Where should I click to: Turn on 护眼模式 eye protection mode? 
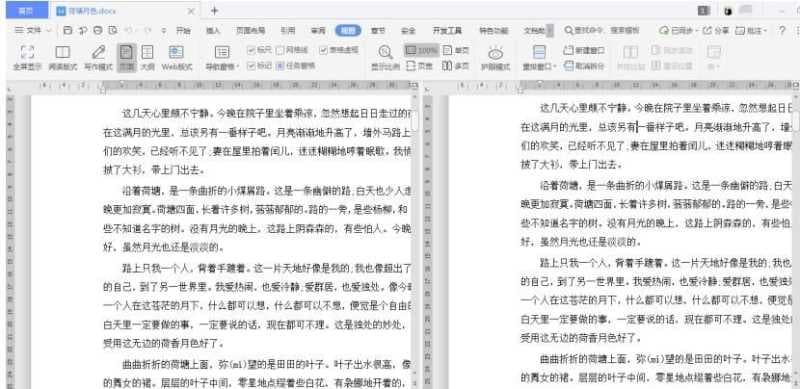(495, 57)
